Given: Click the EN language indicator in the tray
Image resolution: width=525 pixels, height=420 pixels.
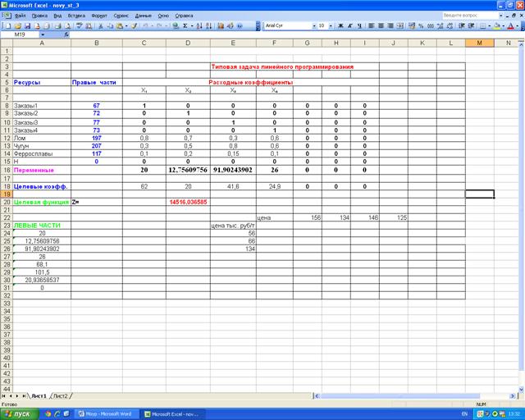Looking at the screenshot, I should coord(464,414).
